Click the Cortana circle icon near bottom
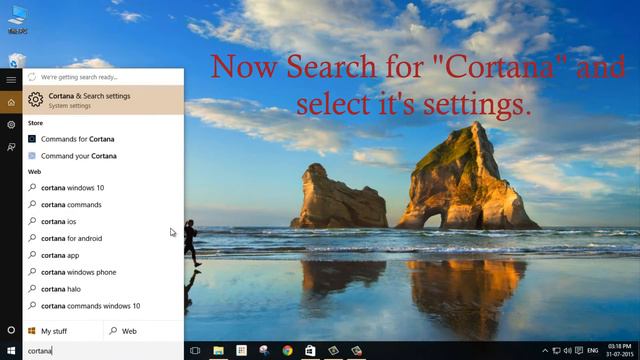 (11, 330)
